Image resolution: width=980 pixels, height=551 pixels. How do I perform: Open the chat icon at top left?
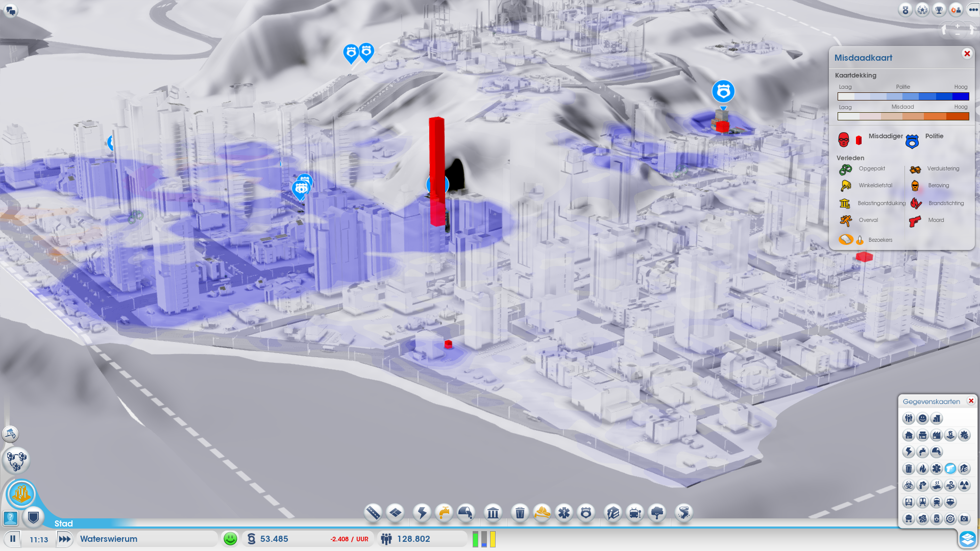coord(11,10)
